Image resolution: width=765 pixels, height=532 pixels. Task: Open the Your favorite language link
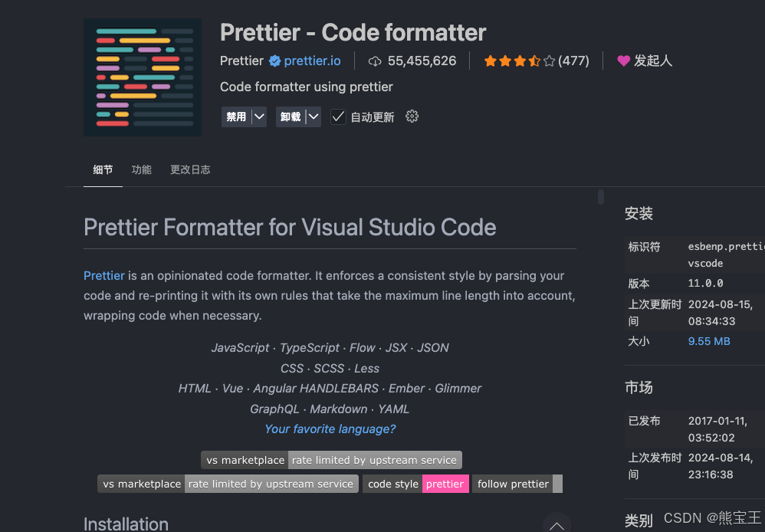(x=330, y=429)
